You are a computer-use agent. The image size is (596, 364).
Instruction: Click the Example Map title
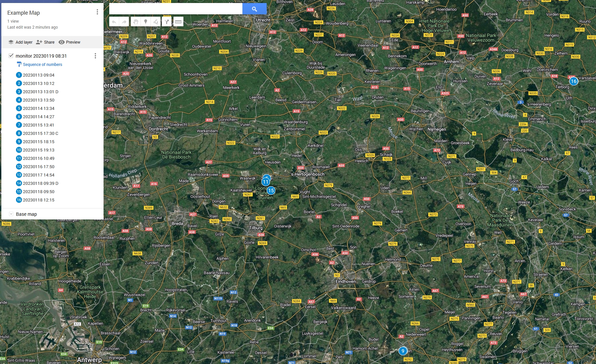tap(24, 13)
